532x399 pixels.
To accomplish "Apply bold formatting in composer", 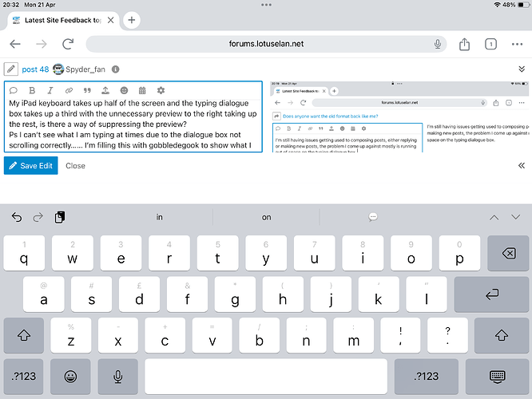I will click(x=32, y=90).
